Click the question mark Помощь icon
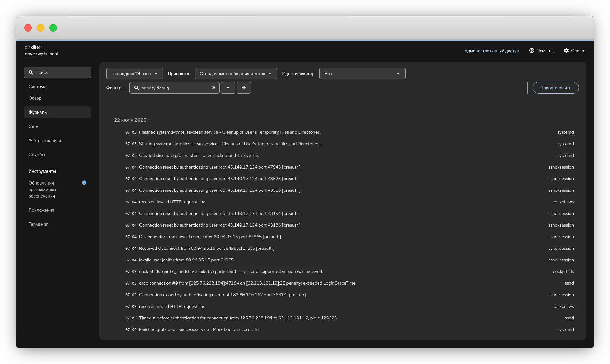The height and width of the screenshot is (364, 610). 531,51
